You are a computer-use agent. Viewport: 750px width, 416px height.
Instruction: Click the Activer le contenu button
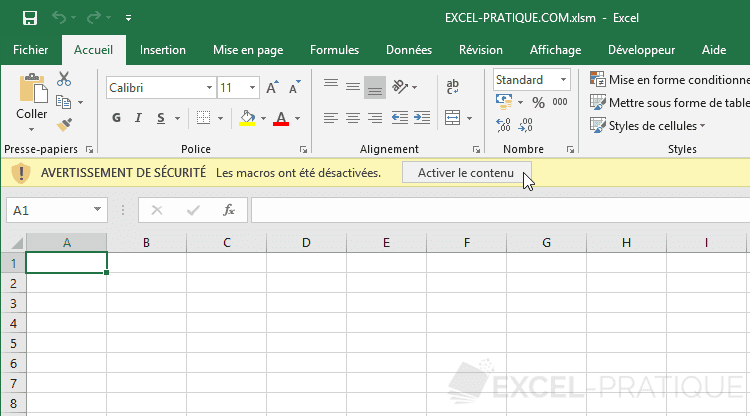466,173
